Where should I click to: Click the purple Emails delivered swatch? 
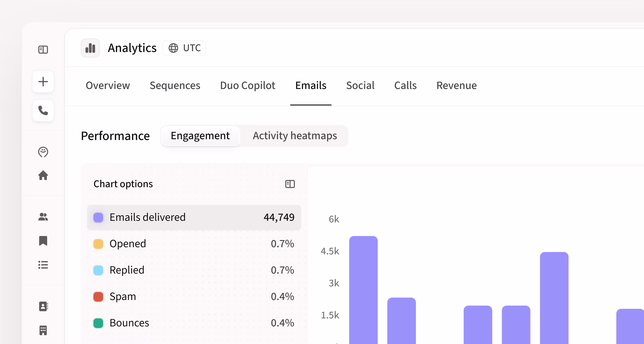coord(98,217)
